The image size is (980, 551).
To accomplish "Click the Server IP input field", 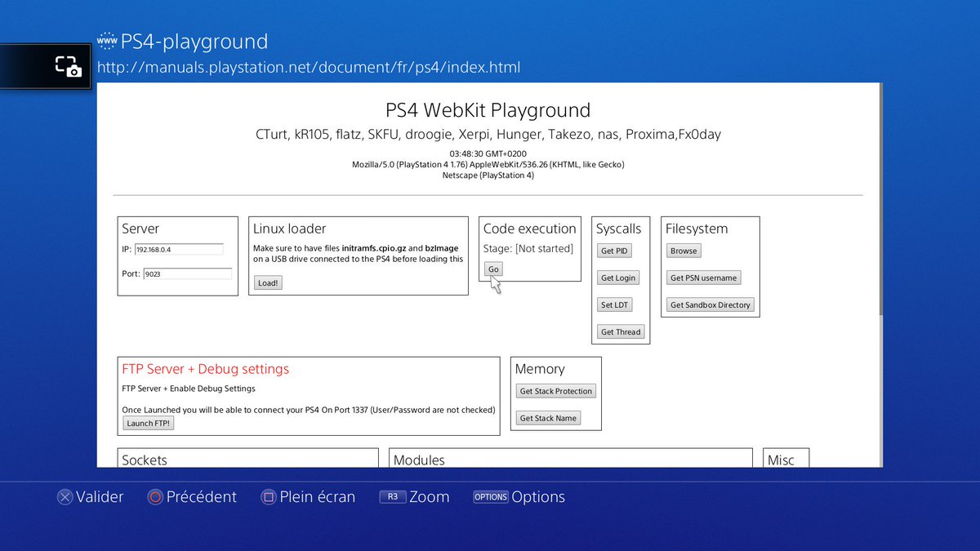I will tap(179, 250).
